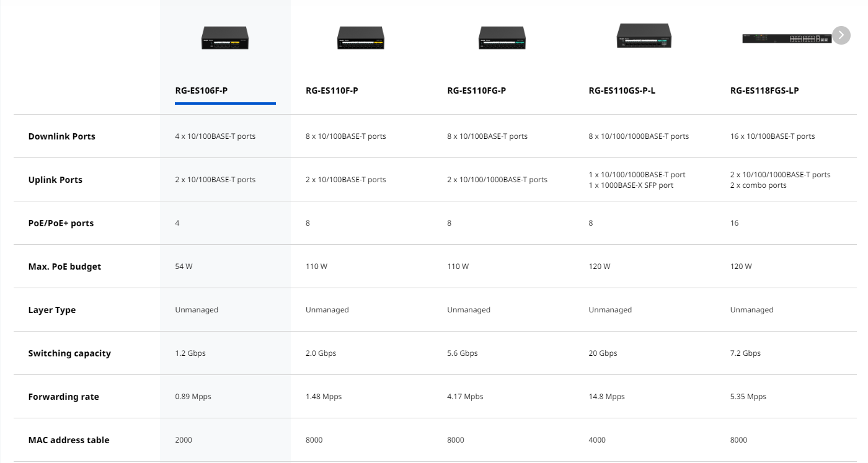Click the '2000' MAC address table value
The height and width of the screenshot is (463, 868).
pyautogui.click(x=184, y=440)
